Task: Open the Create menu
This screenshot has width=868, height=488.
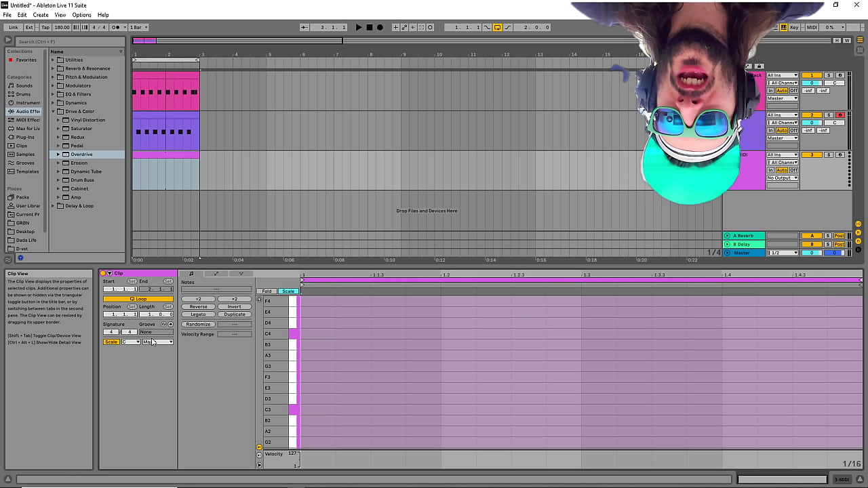Action: [x=41, y=15]
